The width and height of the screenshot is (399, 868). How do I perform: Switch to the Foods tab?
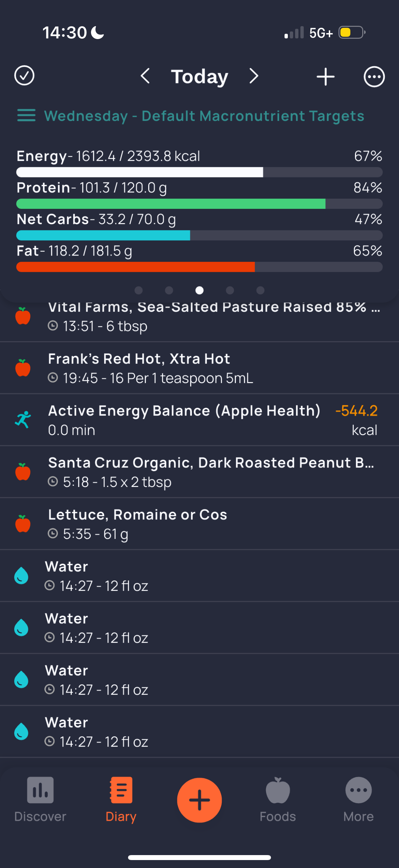[x=278, y=799]
